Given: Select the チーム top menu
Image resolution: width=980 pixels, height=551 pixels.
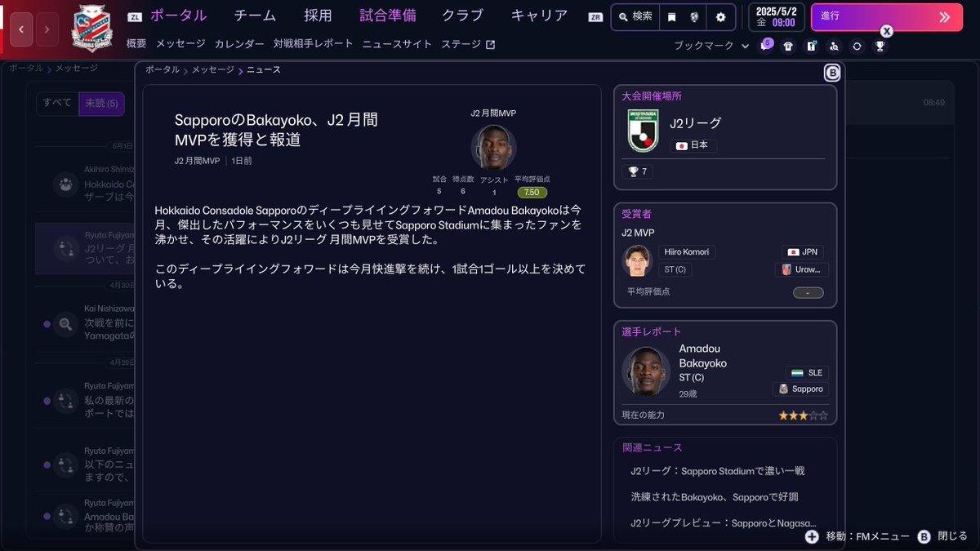Looking at the screenshot, I should 255,16.
